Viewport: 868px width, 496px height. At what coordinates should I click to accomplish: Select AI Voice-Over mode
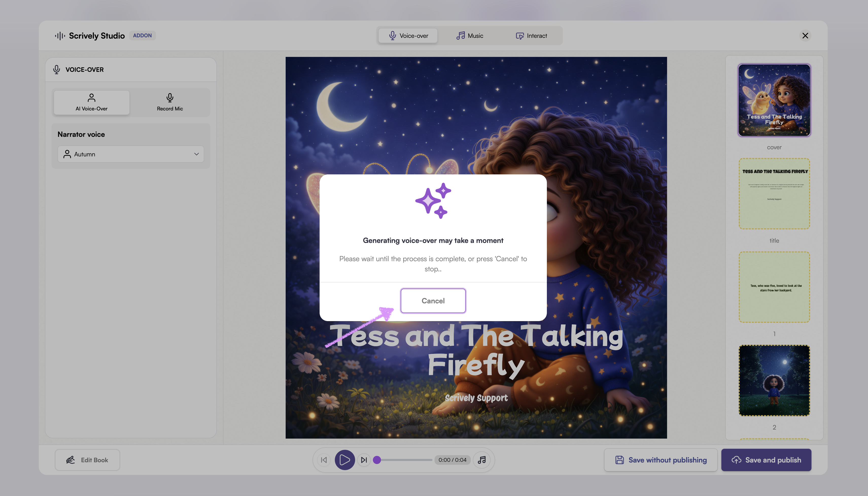92,102
